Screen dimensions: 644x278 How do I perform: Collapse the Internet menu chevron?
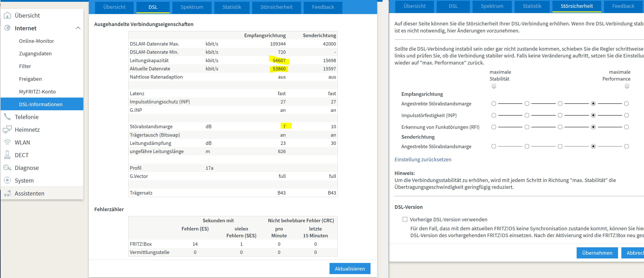coord(78,28)
